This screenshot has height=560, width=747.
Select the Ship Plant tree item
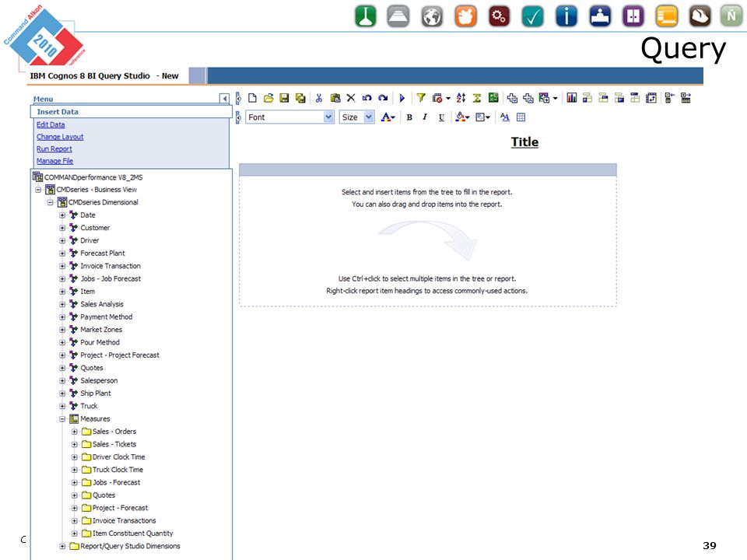click(x=95, y=394)
